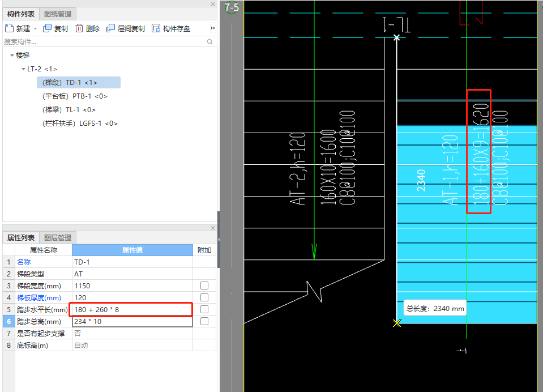The width and height of the screenshot is (543, 392).
Task: Toggle 附加 checkbox for 梯板厚度
Action: (x=204, y=297)
